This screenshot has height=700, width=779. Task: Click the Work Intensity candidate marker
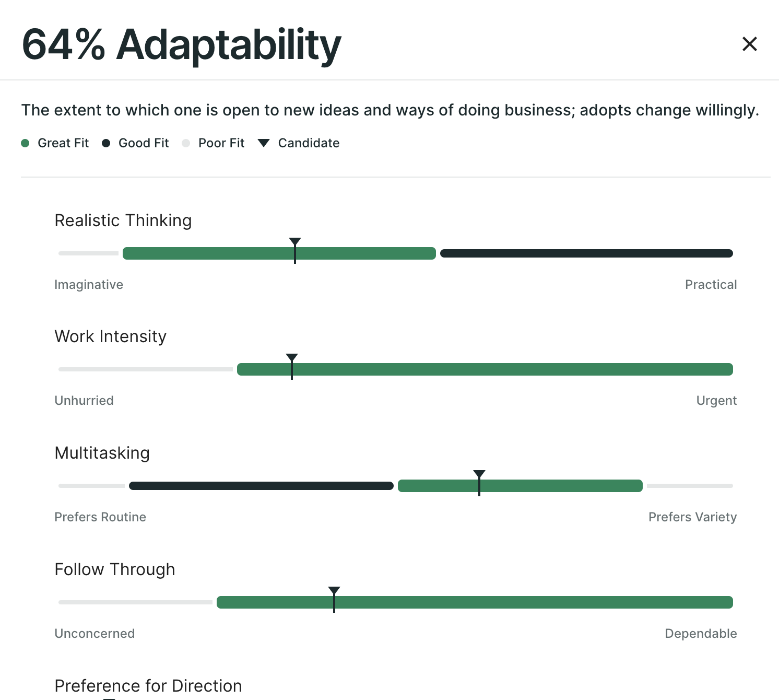[292, 366]
